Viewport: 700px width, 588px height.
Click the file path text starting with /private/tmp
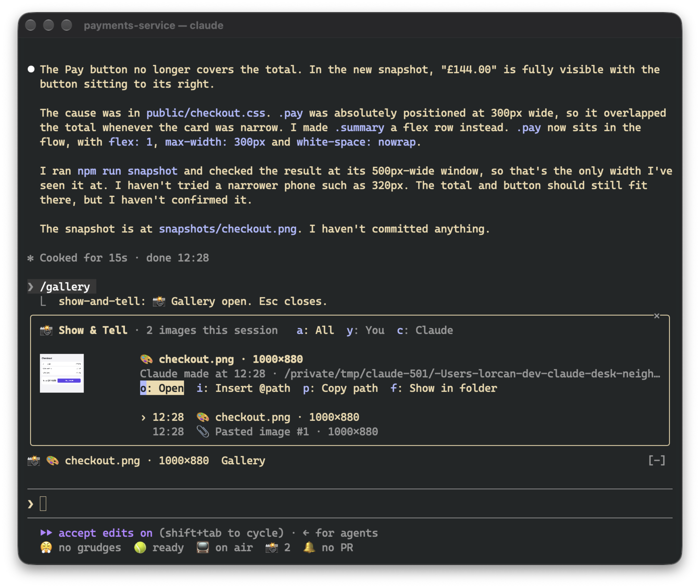pos(472,374)
